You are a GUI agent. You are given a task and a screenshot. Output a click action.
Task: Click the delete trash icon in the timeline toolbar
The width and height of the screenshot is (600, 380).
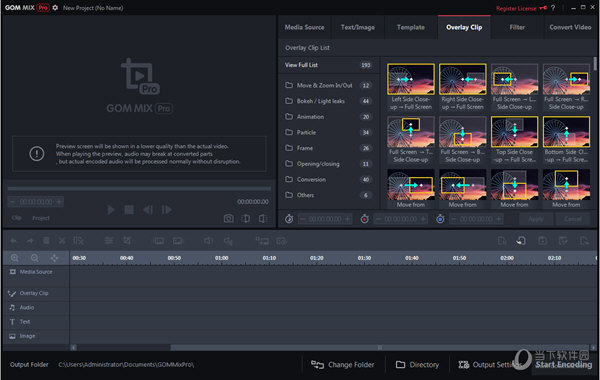tap(46, 241)
